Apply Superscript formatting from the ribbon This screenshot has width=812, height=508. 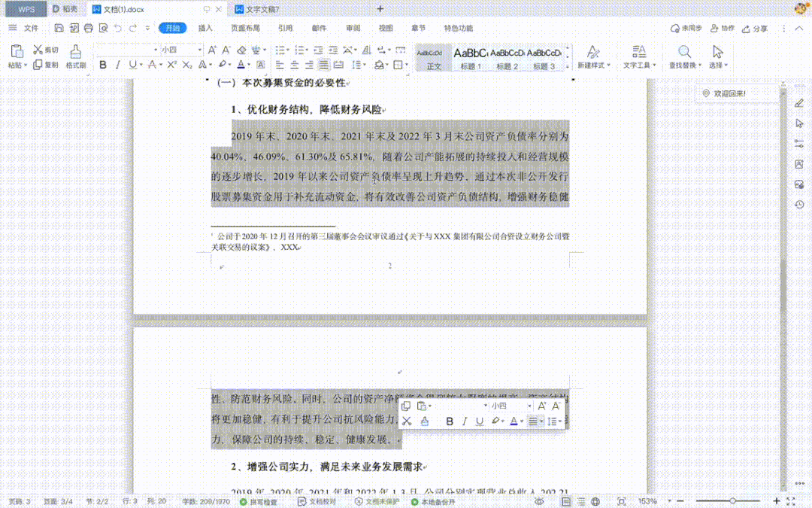(172, 64)
